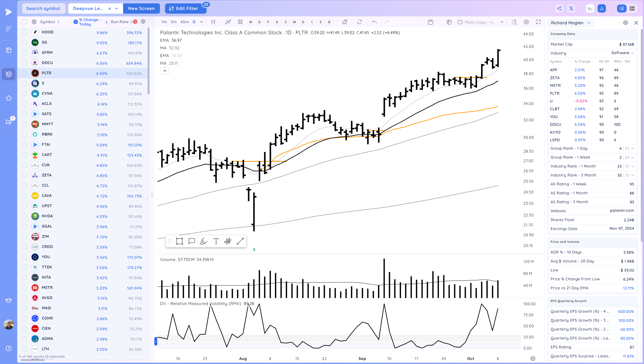Click the text annotation tool
644x364 pixels.
(x=216, y=241)
